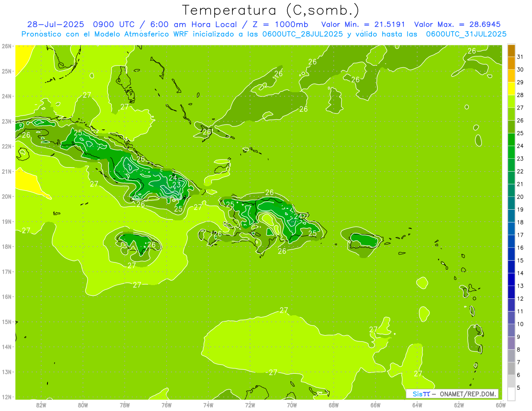
Task: Click the 26N latitude axis label
Action: [7, 46]
